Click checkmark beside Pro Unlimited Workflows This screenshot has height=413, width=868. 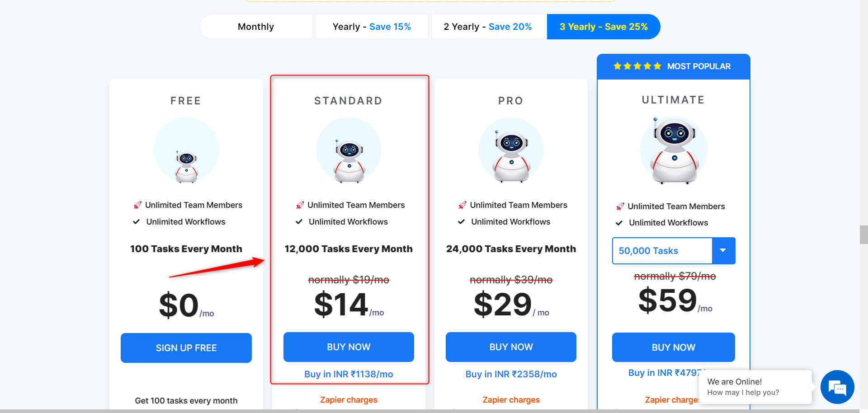(x=461, y=222)
